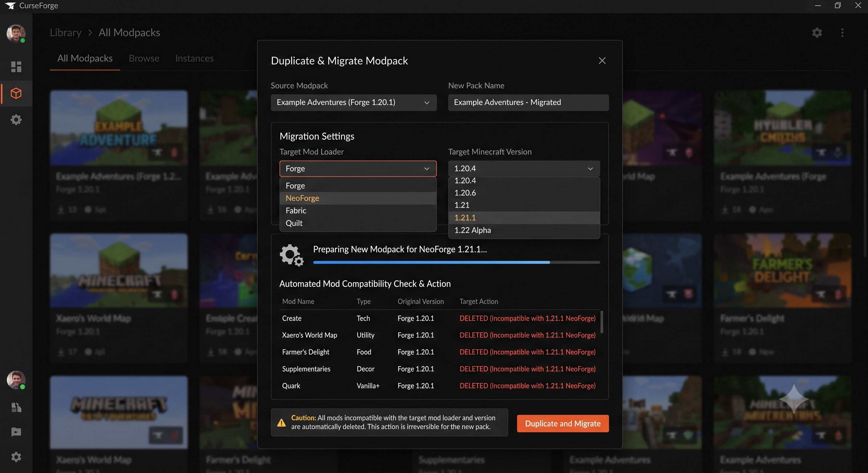Pick 1.20.4 in the open version list
The image size is (868, 473).
click(x=524, y=181)
